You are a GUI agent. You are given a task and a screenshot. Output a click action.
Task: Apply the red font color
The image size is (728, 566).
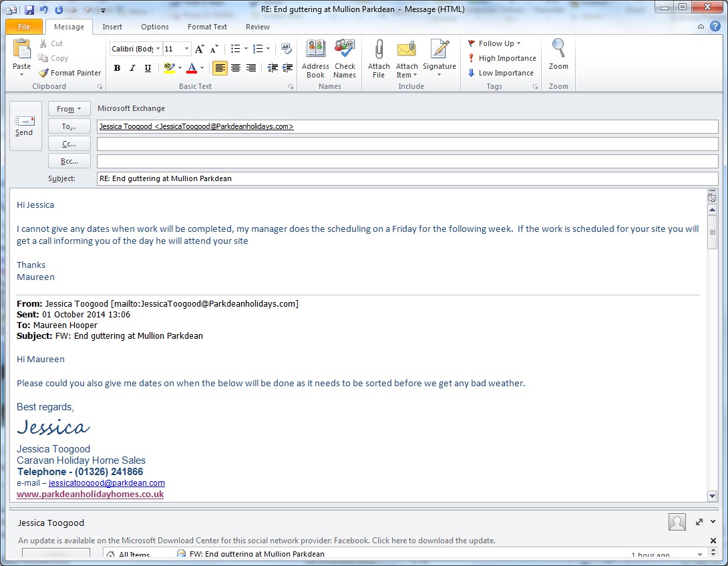click(x=192, y=68)
